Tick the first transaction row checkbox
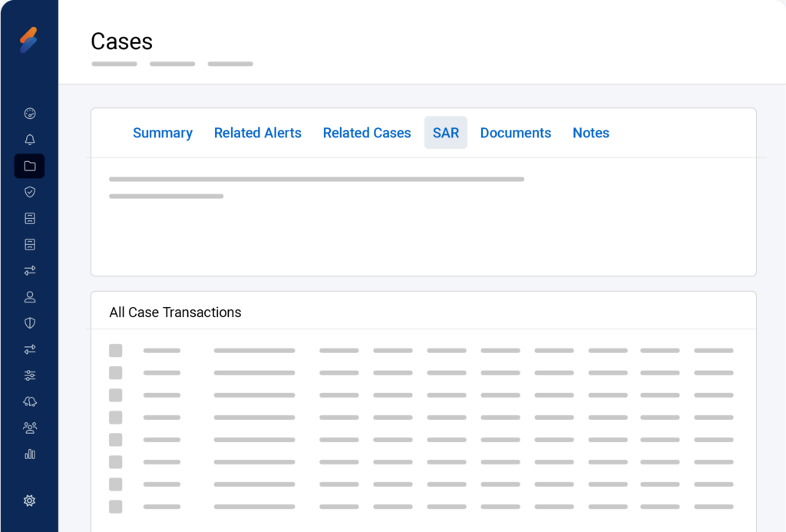Image resolution: width=786 pixels, height=532 pixels. coord(116,351)
